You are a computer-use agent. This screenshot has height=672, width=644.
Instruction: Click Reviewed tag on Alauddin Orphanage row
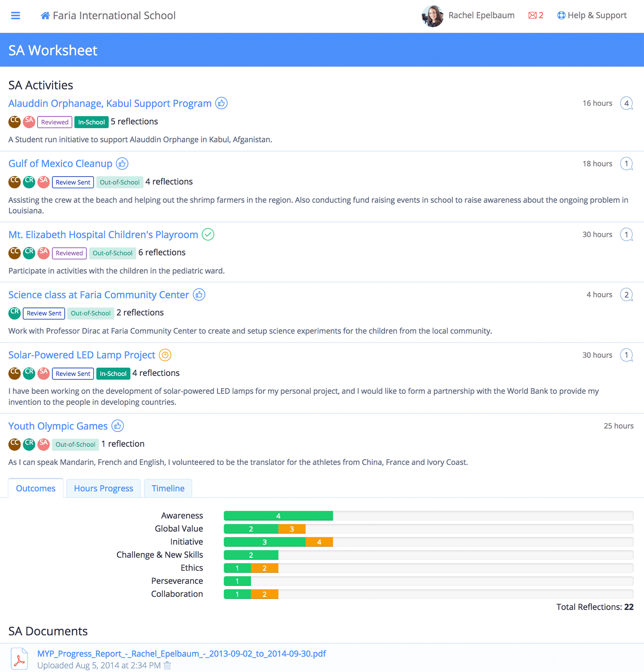(x=55, y=122)
